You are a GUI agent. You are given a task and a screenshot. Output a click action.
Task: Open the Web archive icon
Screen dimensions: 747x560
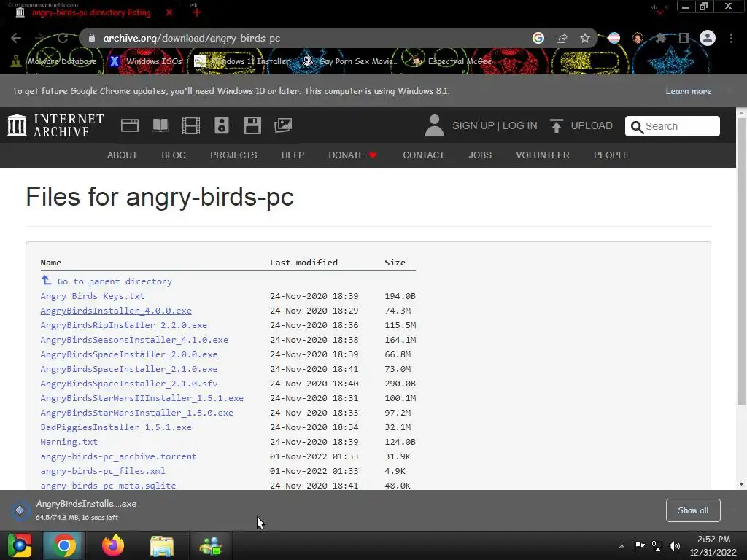click(x=130, y=125)
